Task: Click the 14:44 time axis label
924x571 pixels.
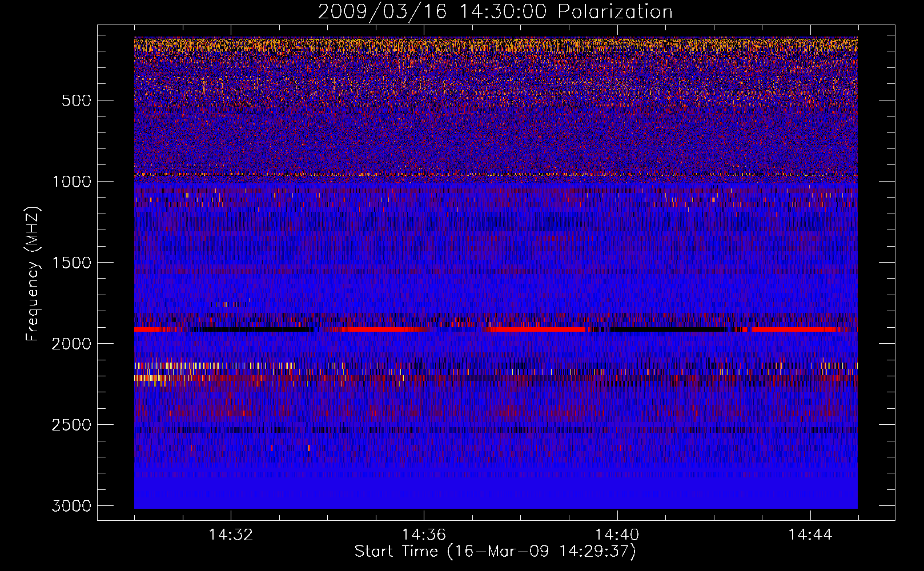Action: click(810, 535)
